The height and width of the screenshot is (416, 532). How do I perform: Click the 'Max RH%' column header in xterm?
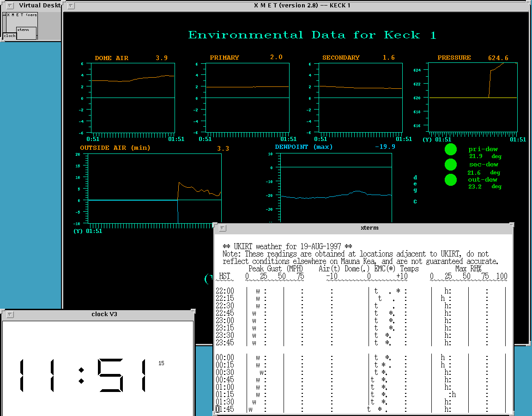(468, 269)
